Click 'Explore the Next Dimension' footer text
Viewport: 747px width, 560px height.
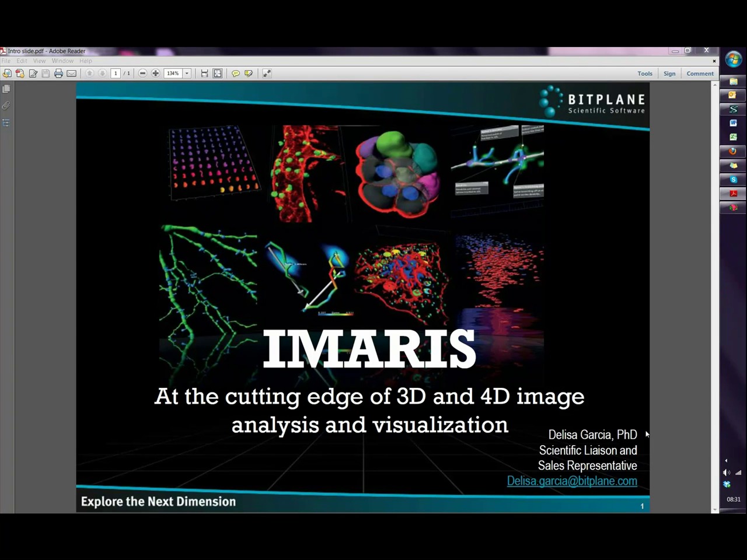point(158,502)
